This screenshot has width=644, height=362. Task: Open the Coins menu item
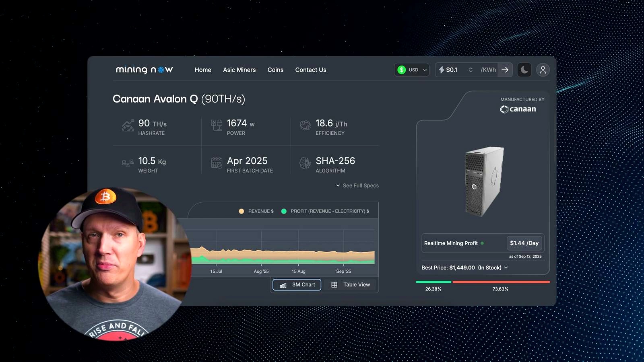275,70
